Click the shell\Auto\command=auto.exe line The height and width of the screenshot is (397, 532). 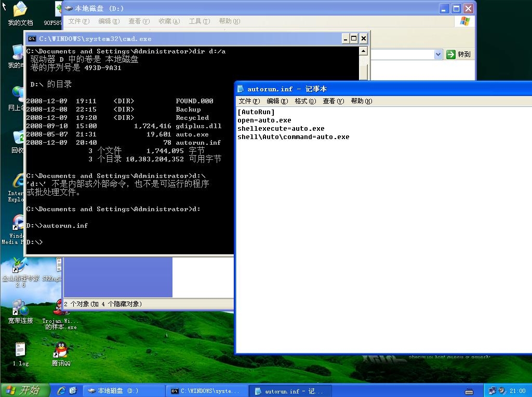(x=294, y=137)
